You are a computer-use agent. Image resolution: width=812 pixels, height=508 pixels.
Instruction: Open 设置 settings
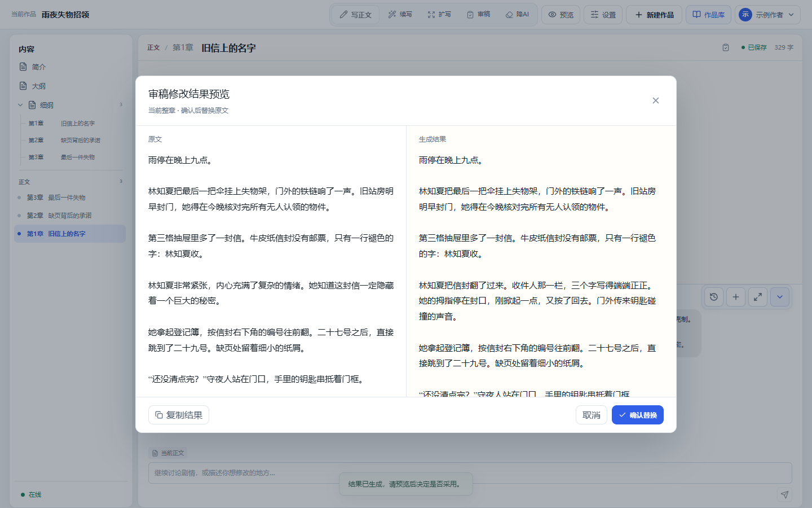coord(603,15)
